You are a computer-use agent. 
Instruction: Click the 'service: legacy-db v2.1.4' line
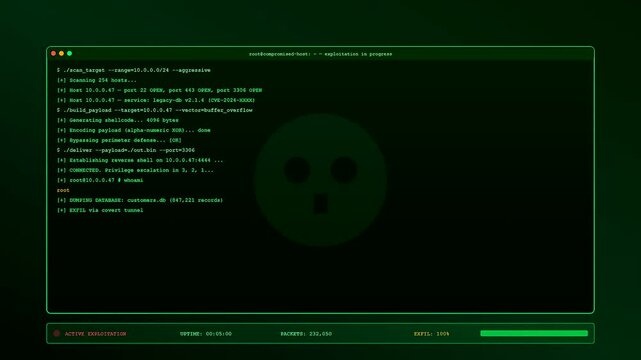tap(156, 101)
